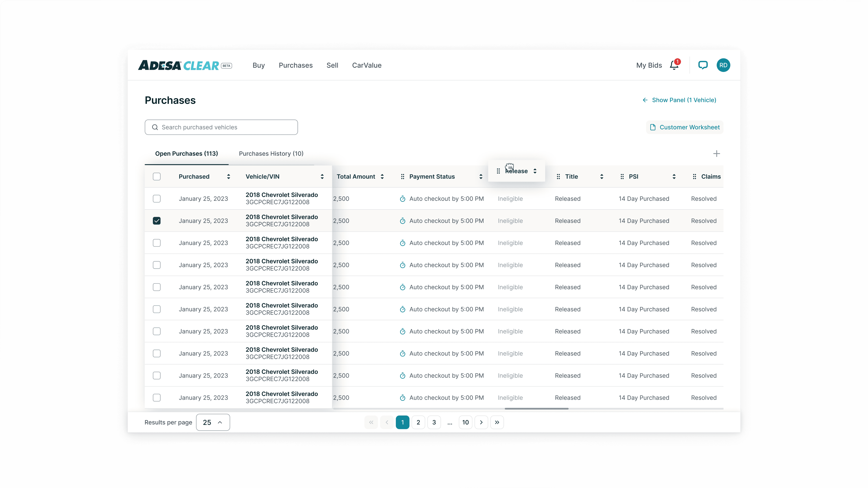Click the PSI column drag handle

pos(622,177)
